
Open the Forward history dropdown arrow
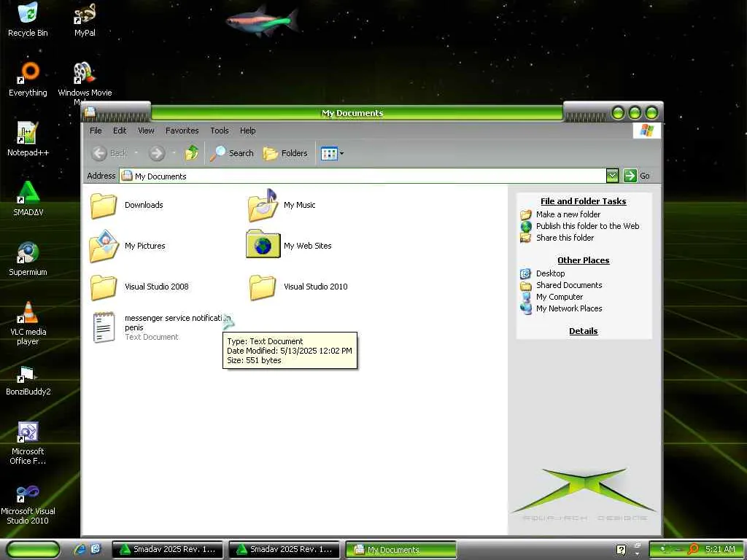(x=174, y=153)
